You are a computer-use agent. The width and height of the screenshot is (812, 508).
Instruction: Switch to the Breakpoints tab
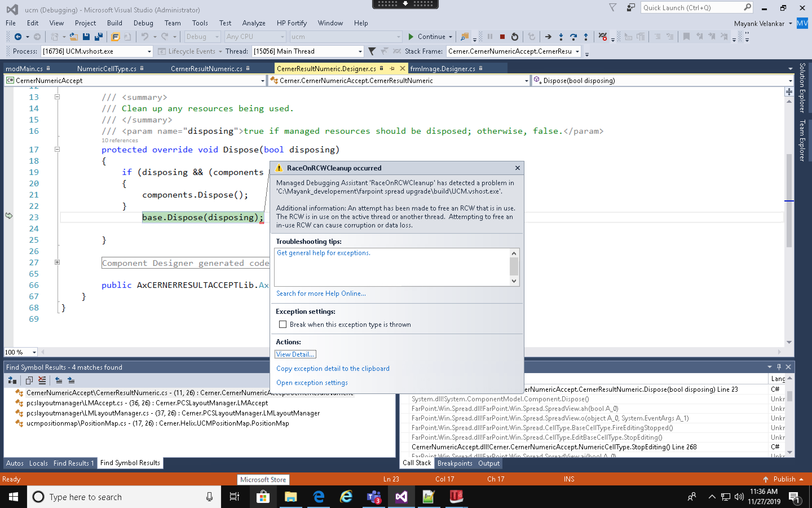coord(455,463)
